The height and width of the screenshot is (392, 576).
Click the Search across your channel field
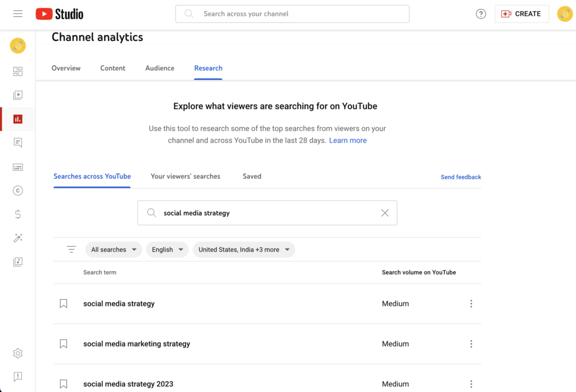[292, 14]
